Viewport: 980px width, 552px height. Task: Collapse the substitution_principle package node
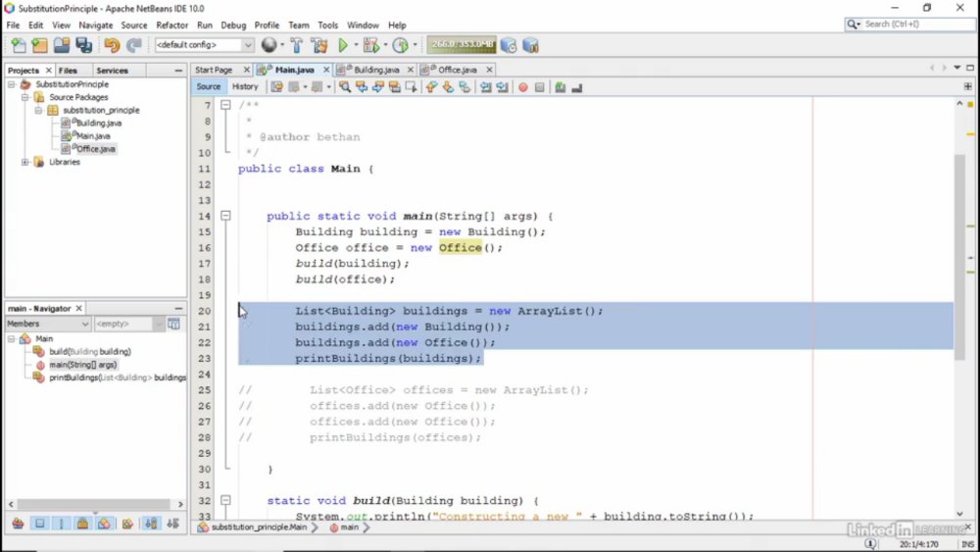(38, 110)
